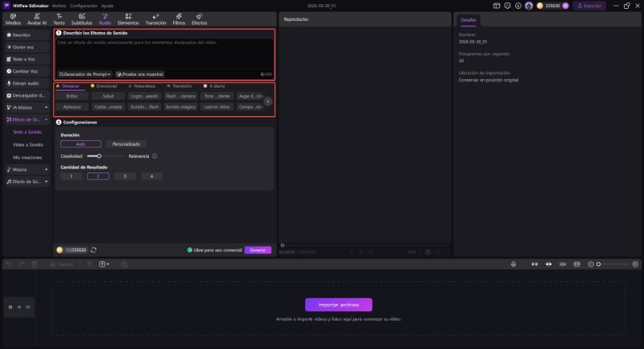Screen dimensions: 644x349
Task: Open the Filtros tool
Action: 179,19
